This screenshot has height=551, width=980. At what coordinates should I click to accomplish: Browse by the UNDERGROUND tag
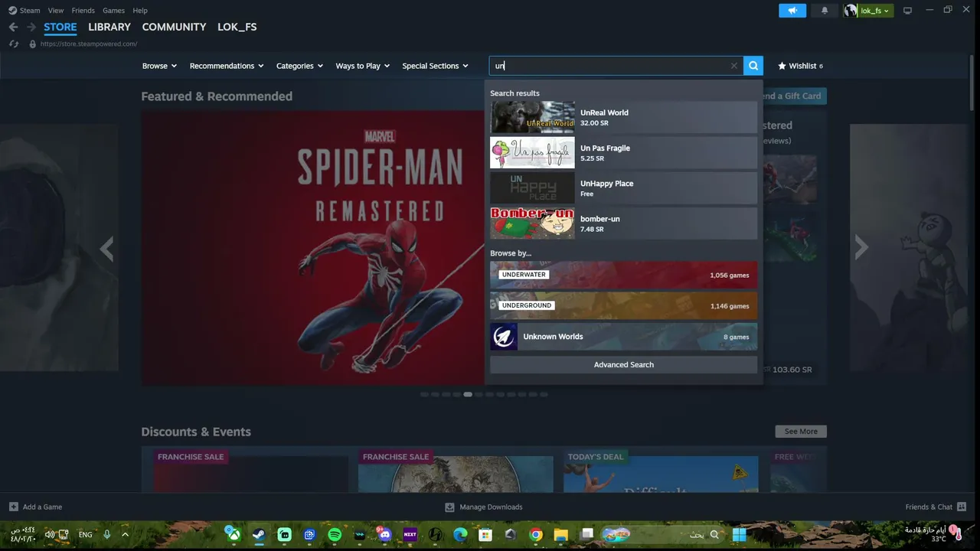624,306
